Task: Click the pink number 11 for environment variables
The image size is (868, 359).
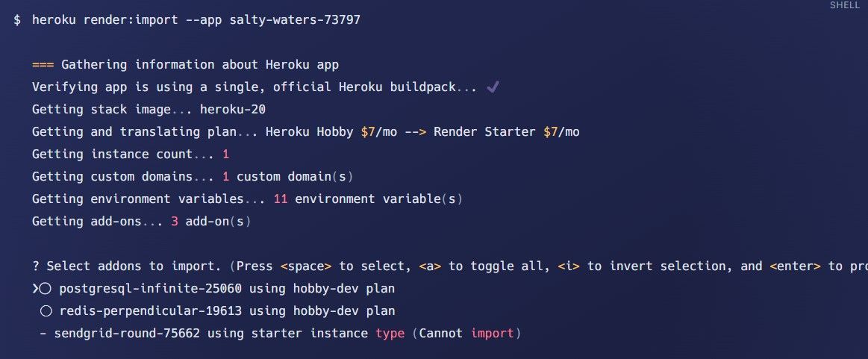Action: click(x=281, y=199)
